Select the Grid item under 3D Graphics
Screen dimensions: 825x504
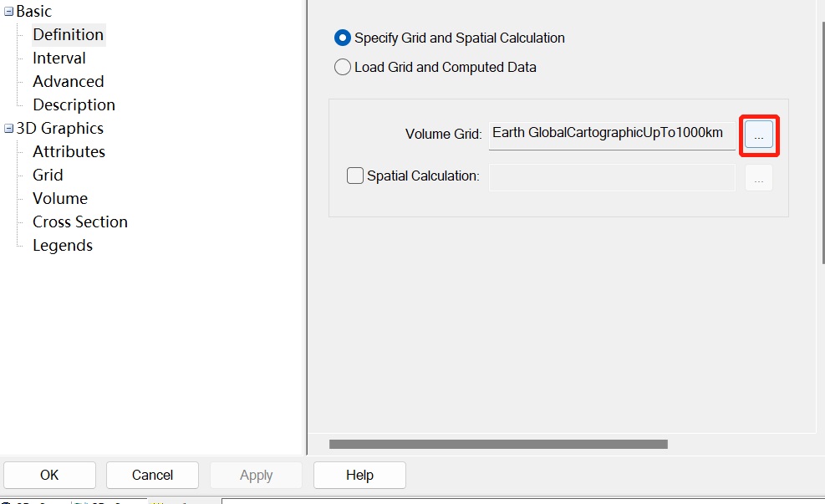coord(48,175)
